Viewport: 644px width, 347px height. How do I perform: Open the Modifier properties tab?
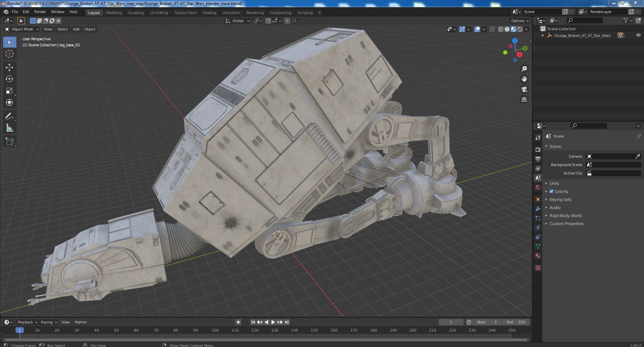click(x=538, y=209)
